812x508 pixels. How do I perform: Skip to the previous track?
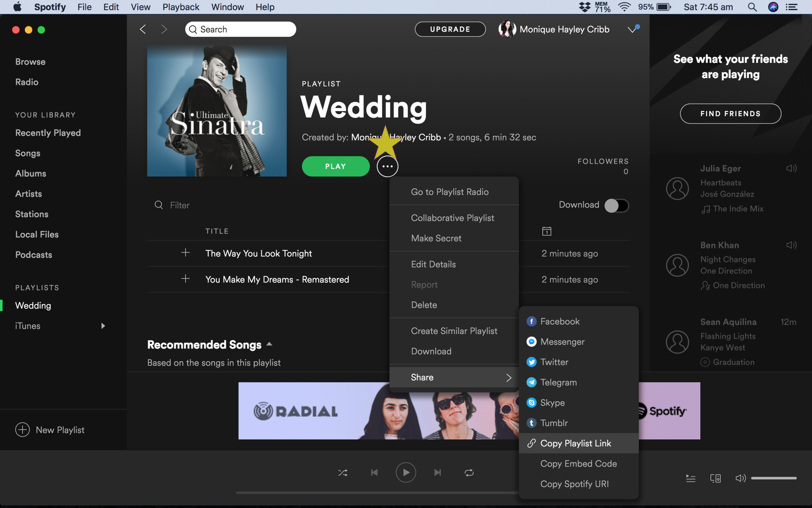click(374, 473)
